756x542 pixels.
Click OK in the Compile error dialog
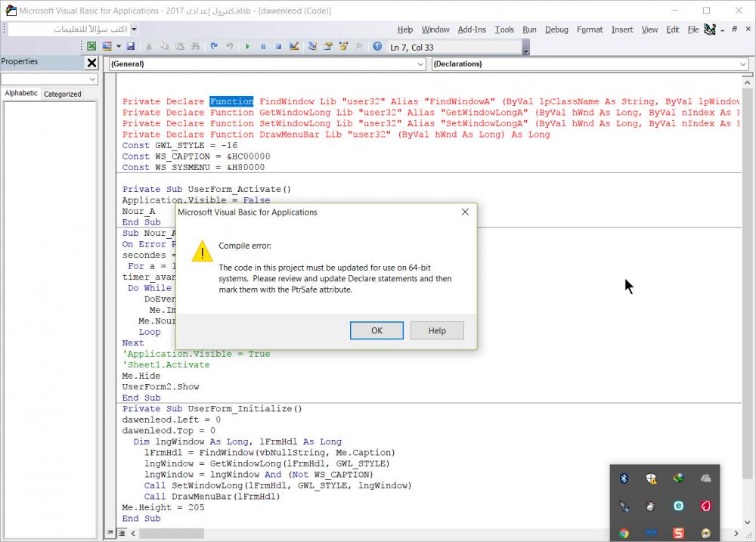[x=376, y=330]
